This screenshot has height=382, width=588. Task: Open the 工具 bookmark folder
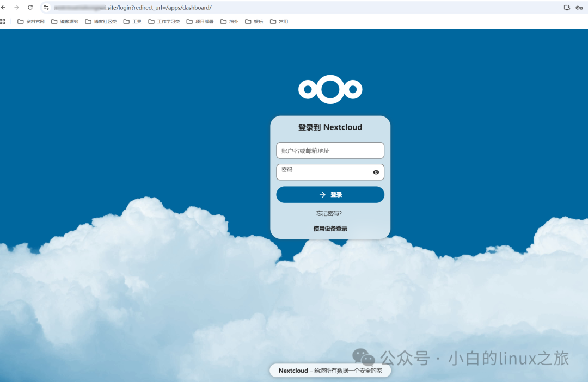point(132,21)
